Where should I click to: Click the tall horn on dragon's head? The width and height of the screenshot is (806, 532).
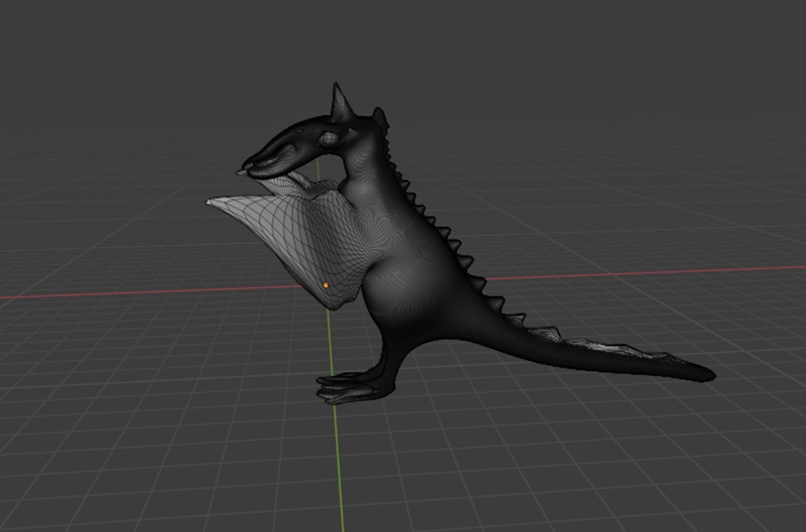[x=342, y=103]
